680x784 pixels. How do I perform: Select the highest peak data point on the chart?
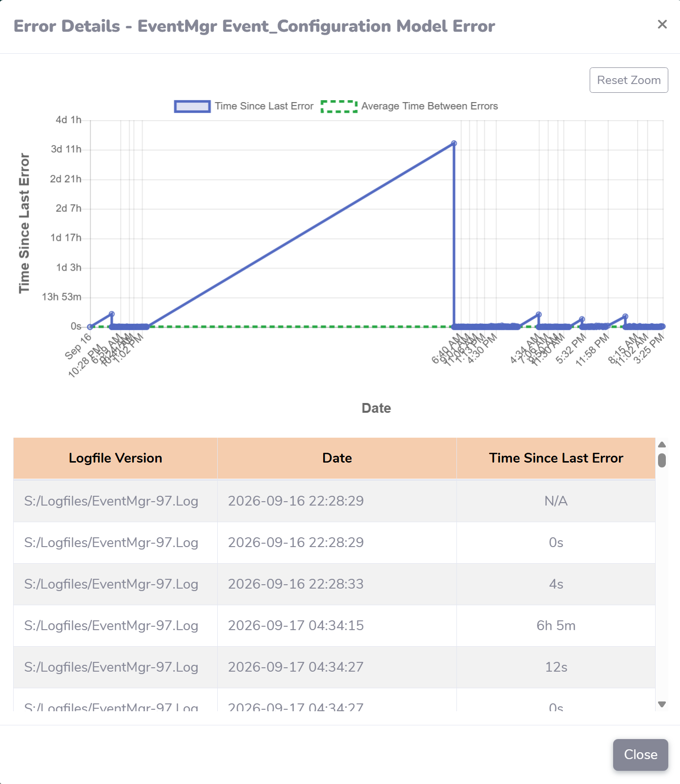tap(454, 143)
